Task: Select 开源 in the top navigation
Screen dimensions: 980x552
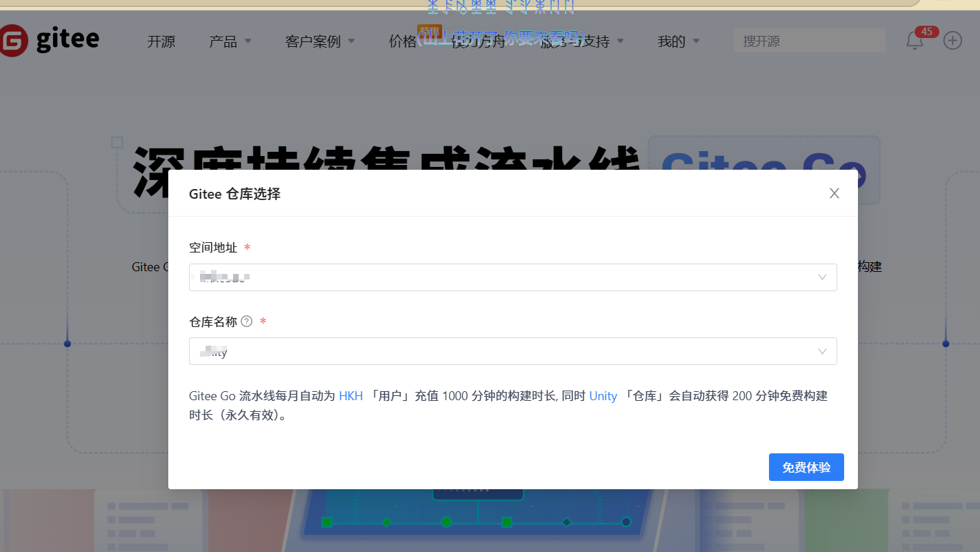Action: (161, 41)
